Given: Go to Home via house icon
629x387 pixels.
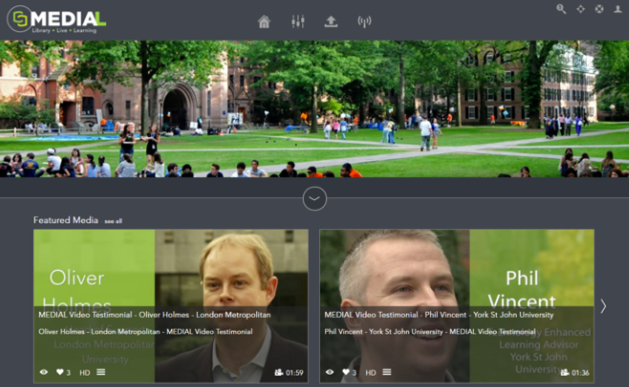Looking at the screenshot, I should pyautogui.click(x=264, y=21).
